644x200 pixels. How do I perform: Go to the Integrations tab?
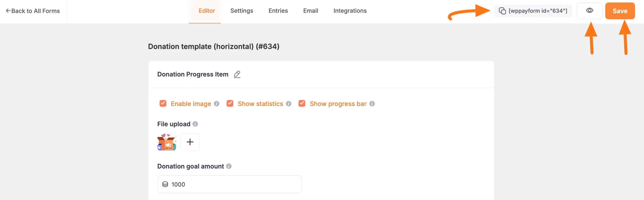(x=350, y=11)
